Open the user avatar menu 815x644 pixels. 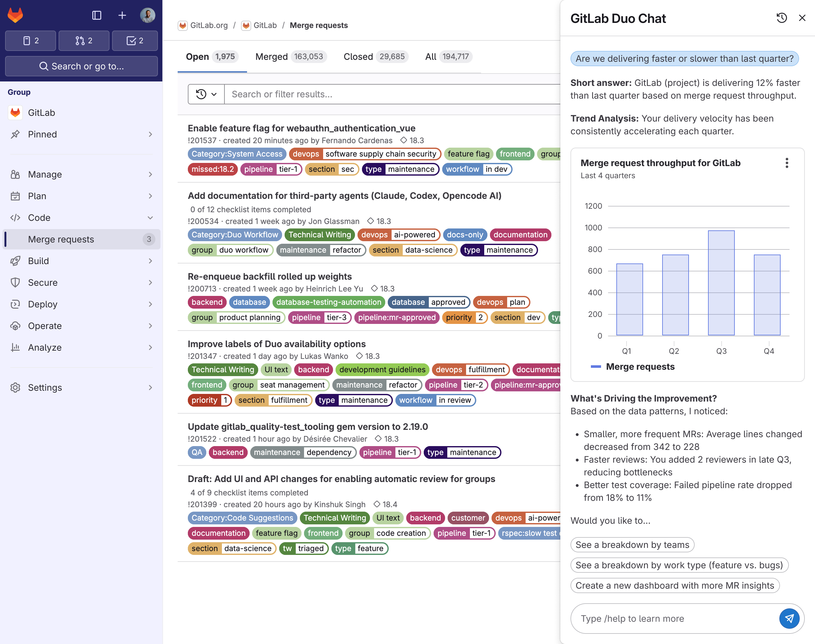pyautogui.click(x=147, y=16)
